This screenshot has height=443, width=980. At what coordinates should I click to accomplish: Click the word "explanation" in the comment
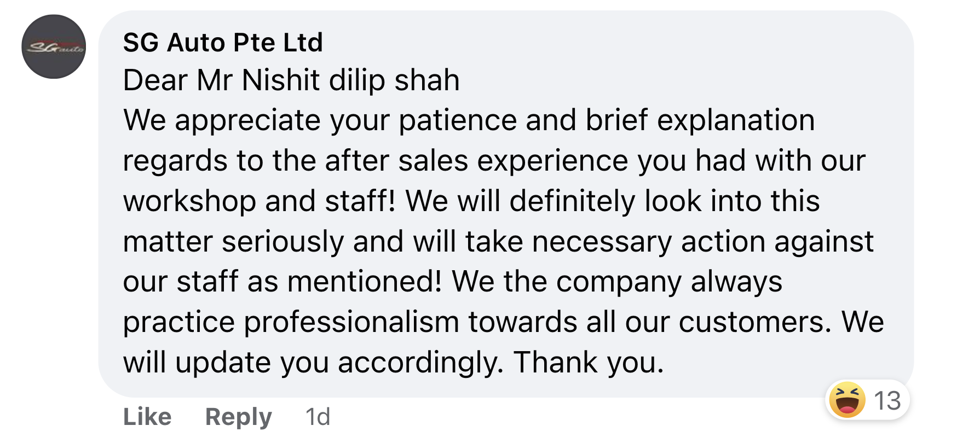[x=736, y=120]
